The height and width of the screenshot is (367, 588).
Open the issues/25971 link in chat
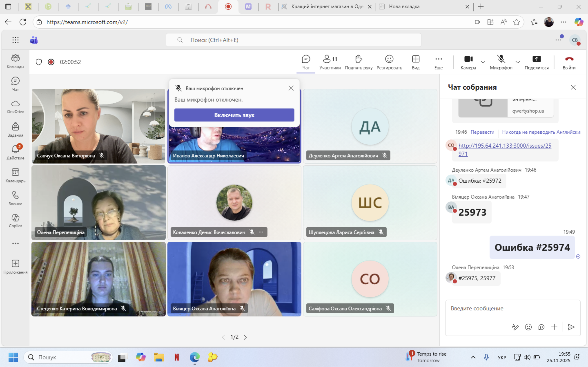504,146
